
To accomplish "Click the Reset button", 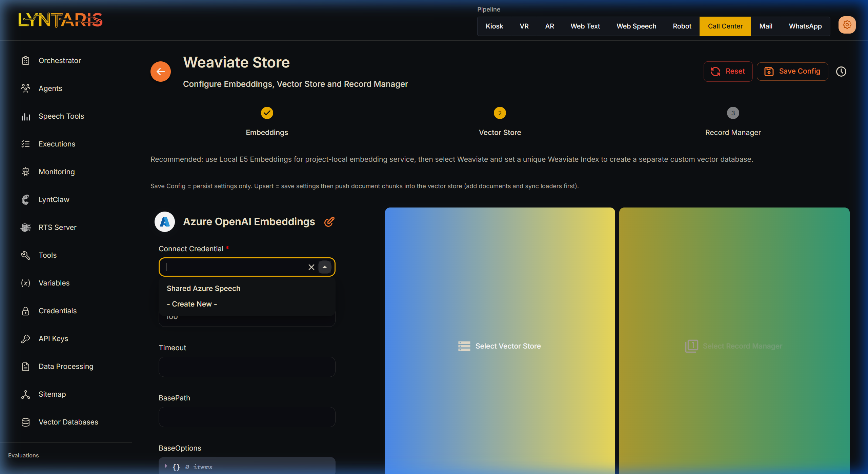I will (x=728, y=72).
